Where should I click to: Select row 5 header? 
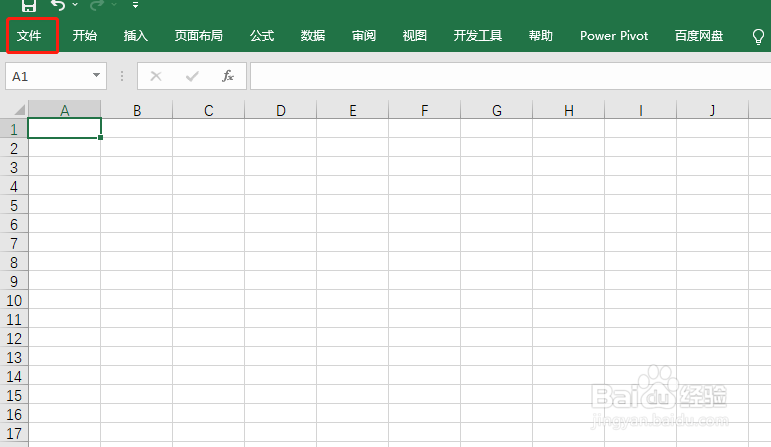coord(14,206)
